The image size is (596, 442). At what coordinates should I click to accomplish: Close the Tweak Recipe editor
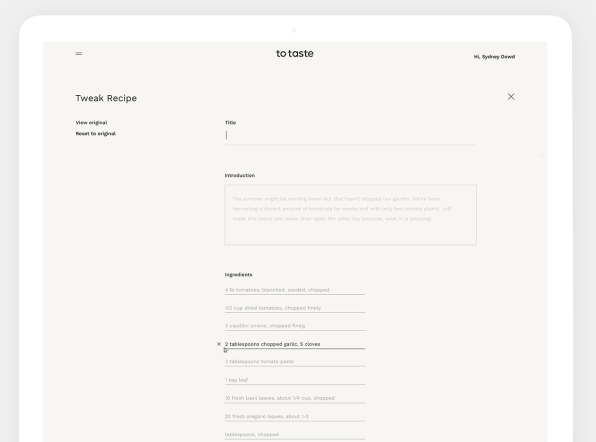[x=511, y=97]
